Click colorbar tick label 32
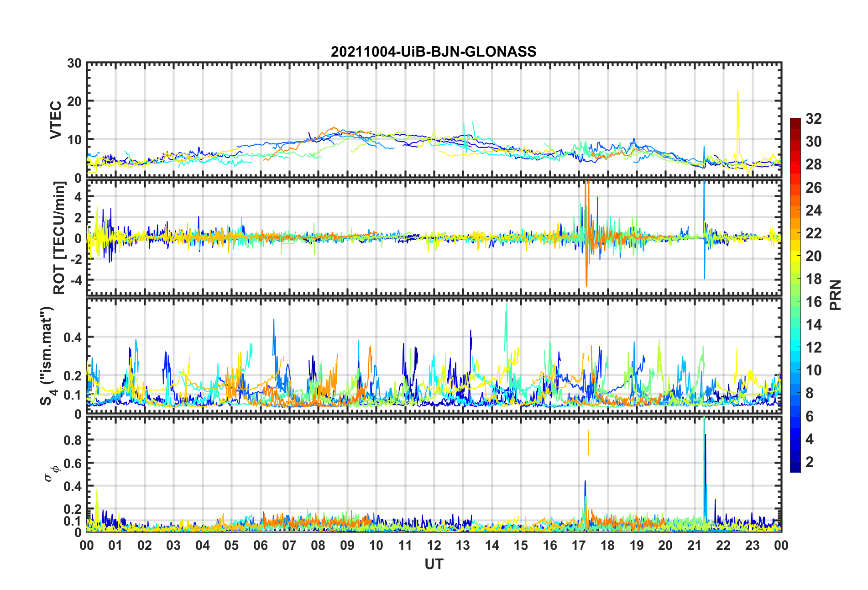Image resolution: width=868 pixels, height=590 pixels. pos(814,119)
